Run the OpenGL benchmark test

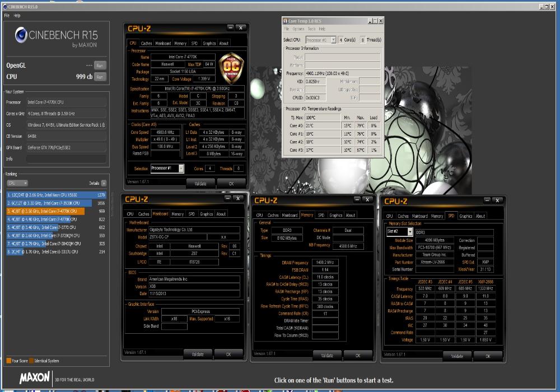point(100,66)
